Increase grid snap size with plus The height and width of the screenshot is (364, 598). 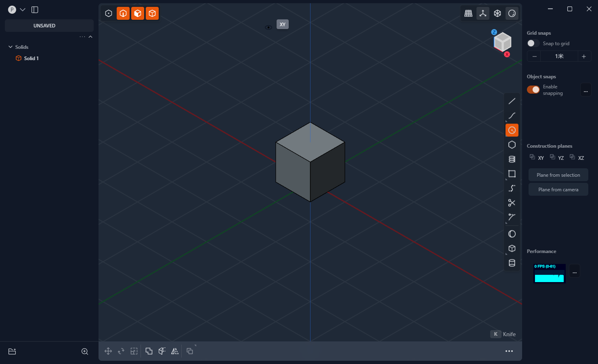tap(584, 56)
